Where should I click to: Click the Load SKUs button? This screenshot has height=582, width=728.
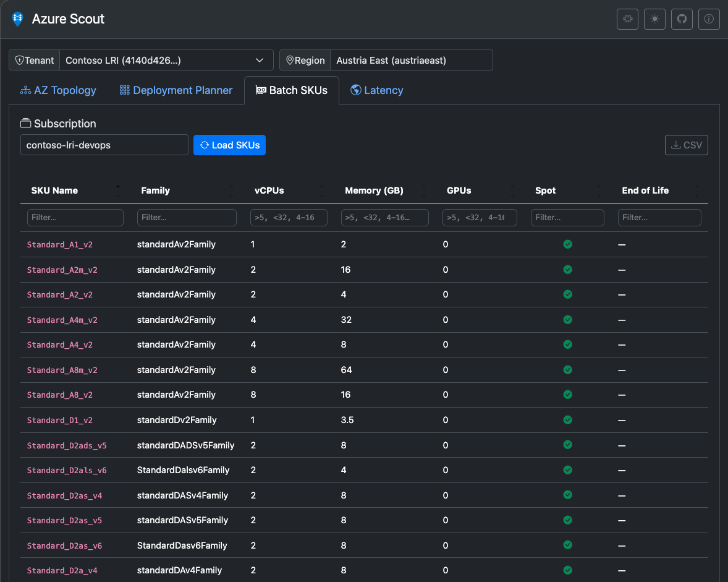pos(229,145)
